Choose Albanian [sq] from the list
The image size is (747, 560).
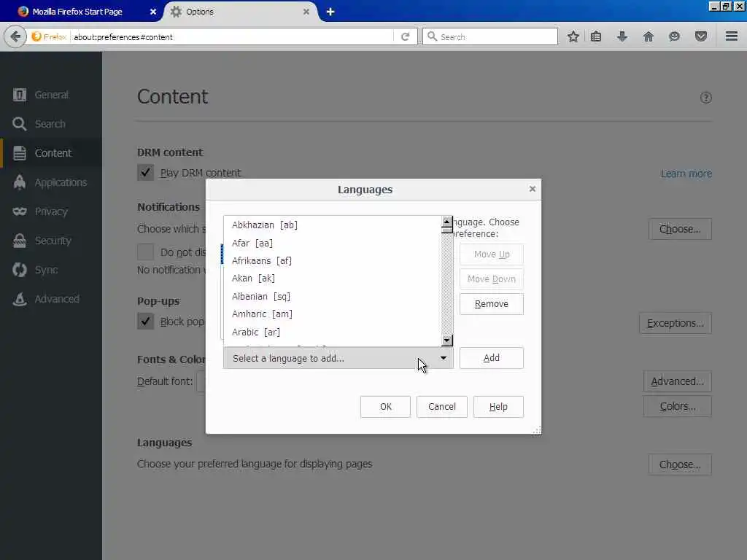(333, 296)
